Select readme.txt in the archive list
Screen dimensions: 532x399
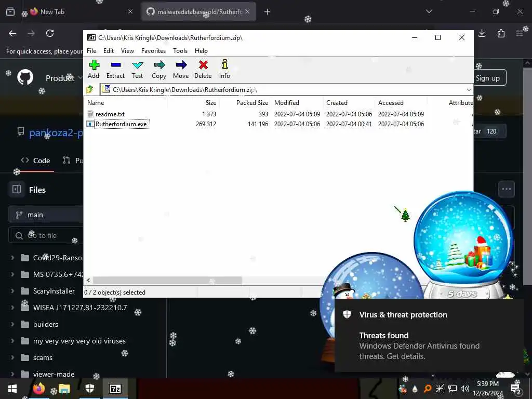[x=110, y=114]
